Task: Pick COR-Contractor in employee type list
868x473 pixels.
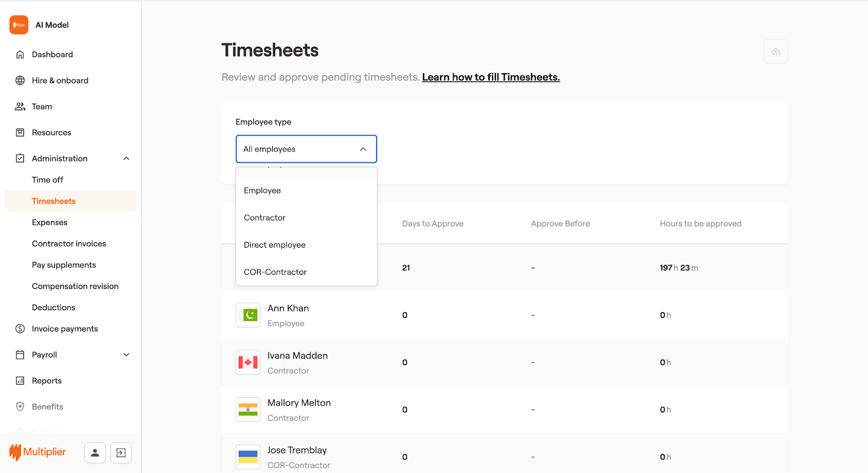Action: 275,272
